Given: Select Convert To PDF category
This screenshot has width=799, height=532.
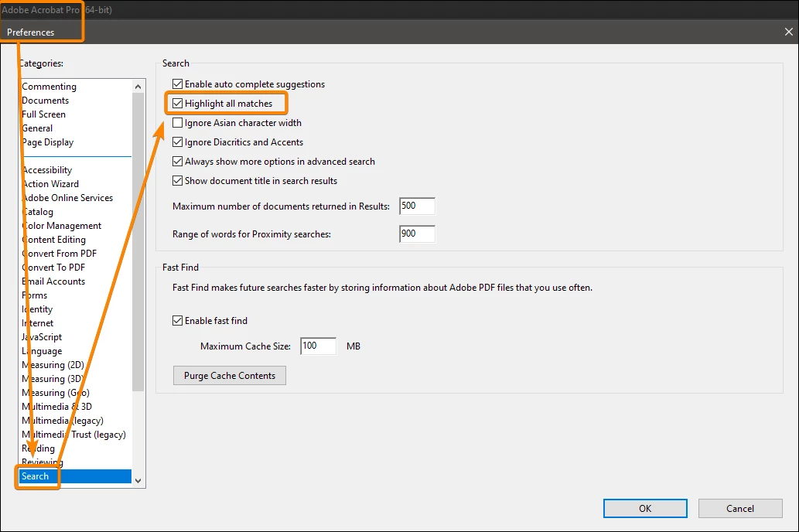Looking at the screenshot, I should coord(53,268).
